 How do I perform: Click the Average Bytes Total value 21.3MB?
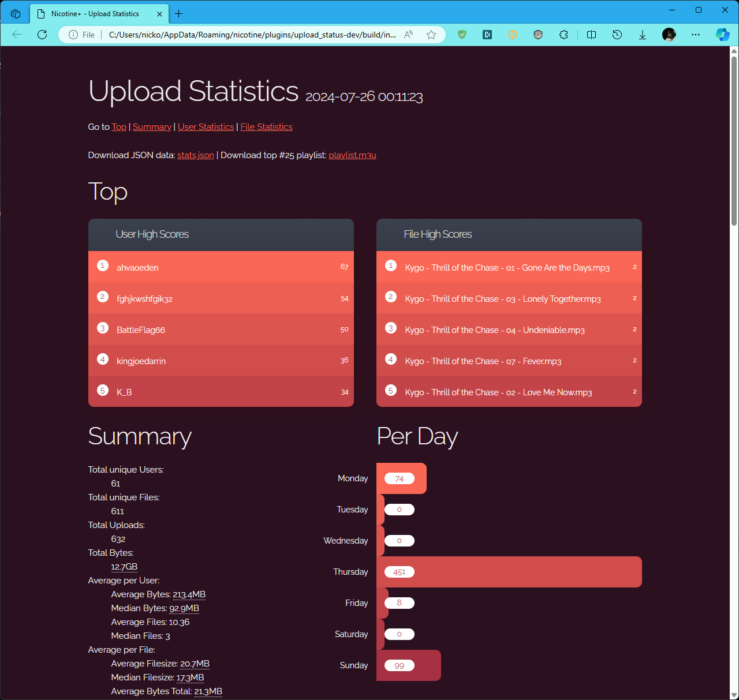pyautogui.click(x=208, y=691)
